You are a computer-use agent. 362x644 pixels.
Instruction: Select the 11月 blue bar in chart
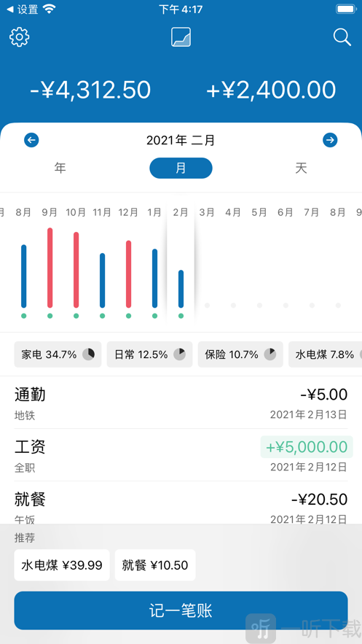(103, 280)
